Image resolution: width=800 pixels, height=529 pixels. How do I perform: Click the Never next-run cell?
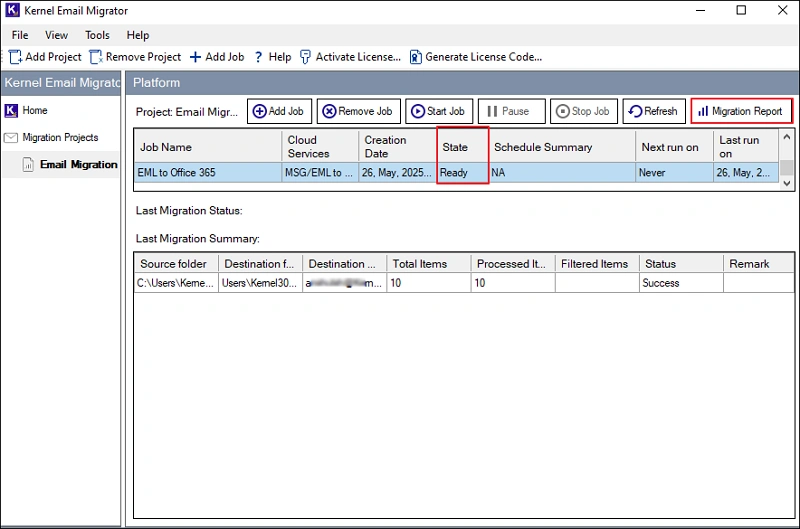point(674,172)
